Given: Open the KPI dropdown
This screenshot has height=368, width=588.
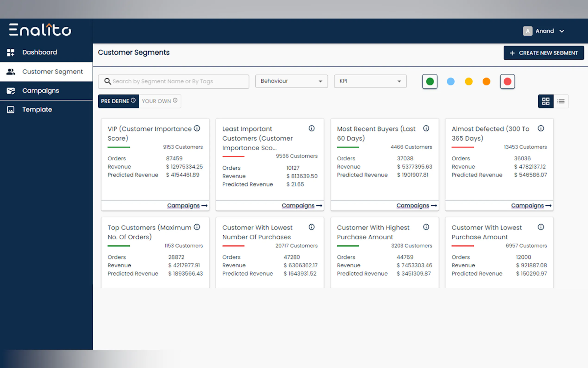Looking at the screenshot, I should point(370,81).
